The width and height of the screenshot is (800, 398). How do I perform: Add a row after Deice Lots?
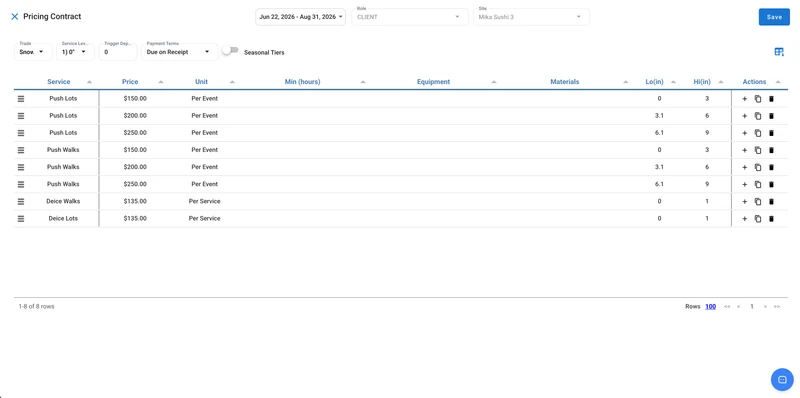(744, 218)
